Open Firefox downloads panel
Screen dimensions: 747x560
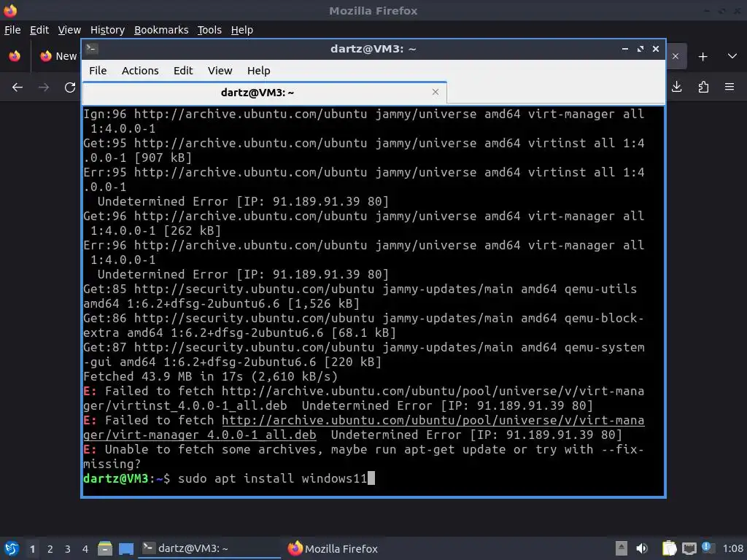click(x=676, y=87)
